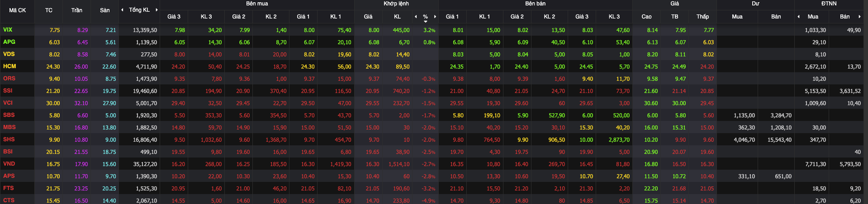Open the VDS stock symbol
The image size is (868, 204).
(9, 54)
